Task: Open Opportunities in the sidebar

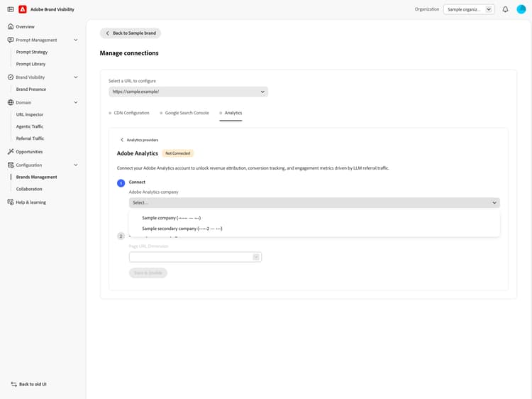Action: [29, 151]
